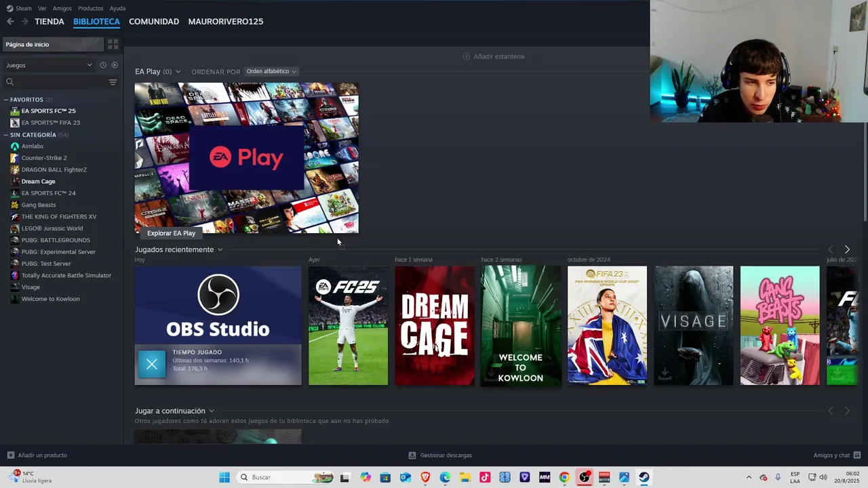Switch library to grid collections view
868x488 pixels.
point(113,44)
